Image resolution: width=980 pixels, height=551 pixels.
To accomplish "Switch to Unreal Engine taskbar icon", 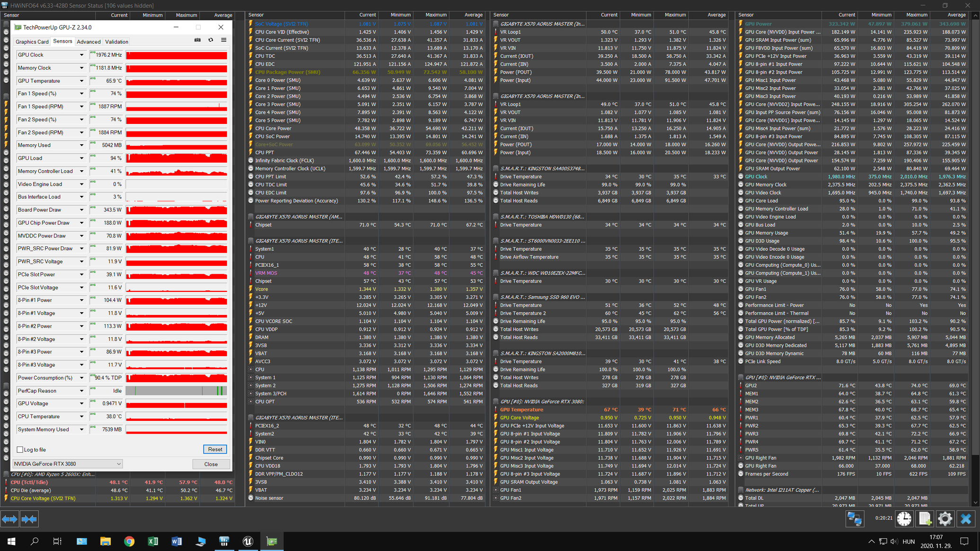I will tap(248, 541).
